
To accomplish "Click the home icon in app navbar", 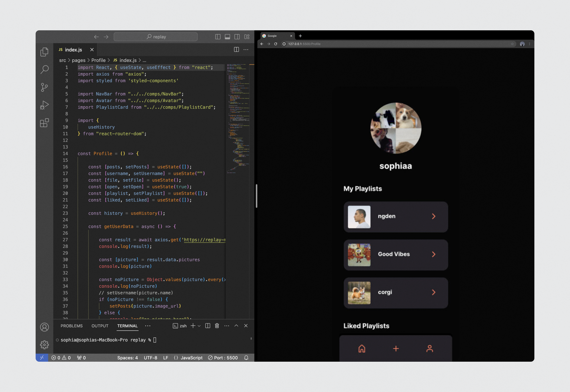I will point(362,348).
